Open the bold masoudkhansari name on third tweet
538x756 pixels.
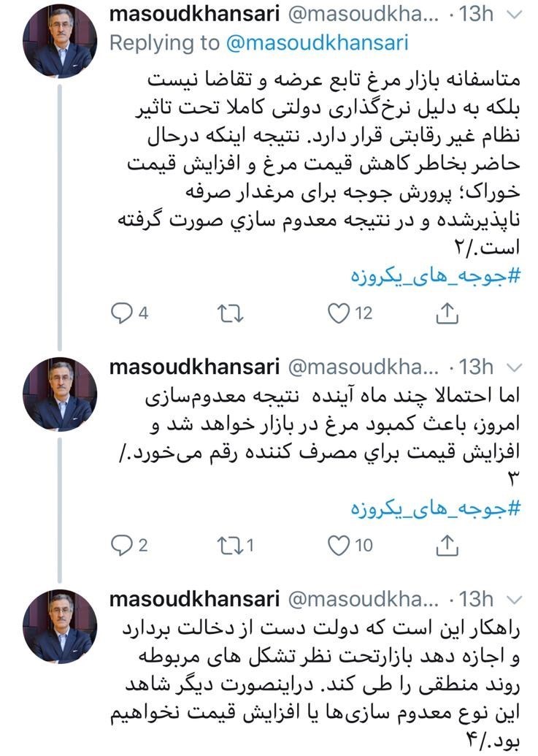[x=194, y=599]
